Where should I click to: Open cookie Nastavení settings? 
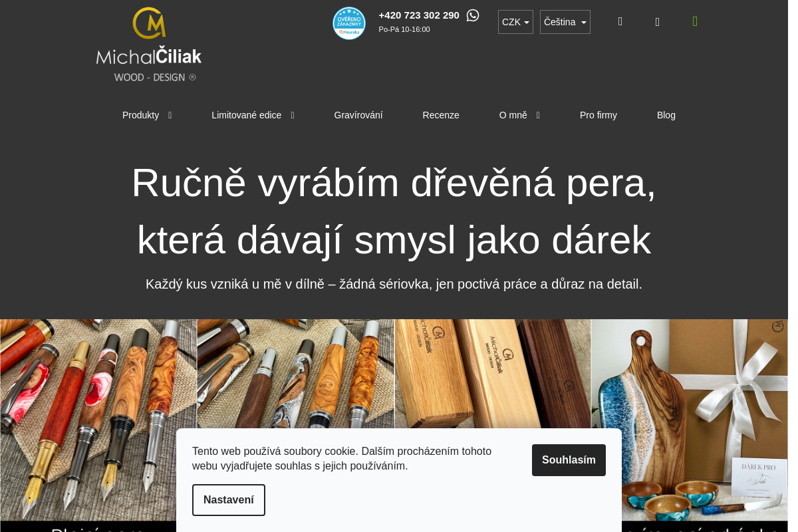[x=229, y=500]
